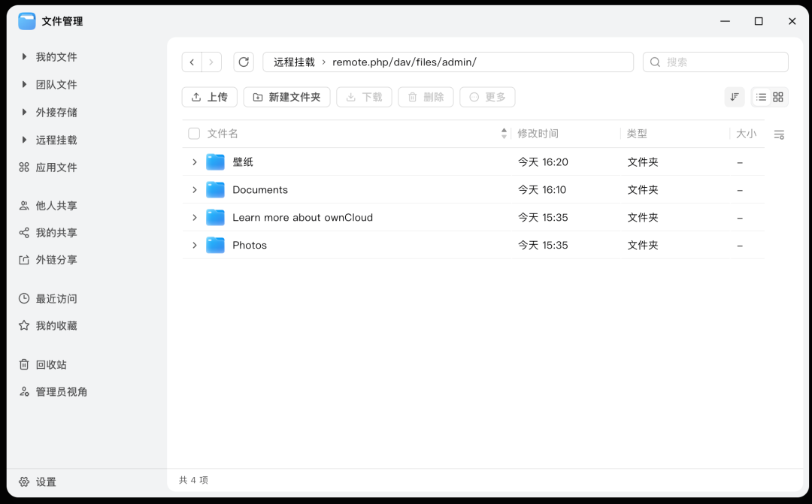Switch to list view layout
The image size is (812, 504).
(x=761, y=97)
